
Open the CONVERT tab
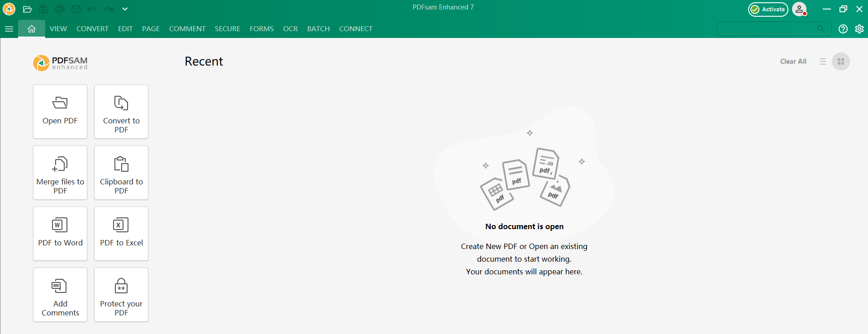click(92, 29)
